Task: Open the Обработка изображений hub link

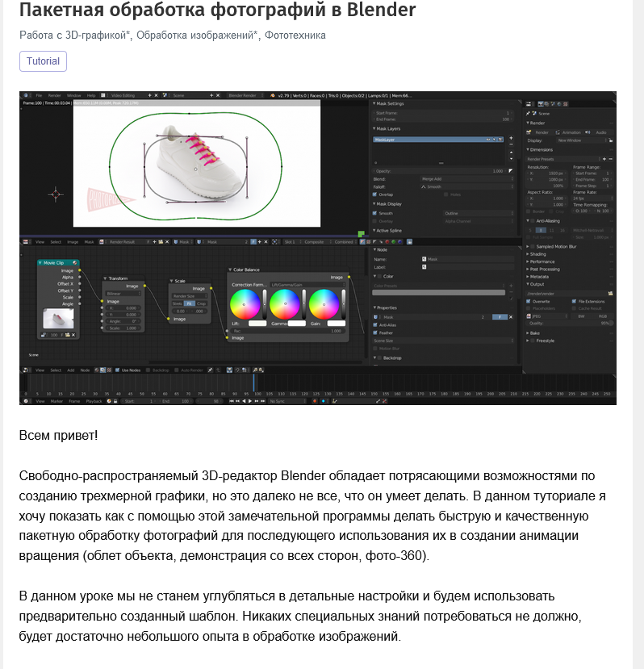Action: point(197,35)
